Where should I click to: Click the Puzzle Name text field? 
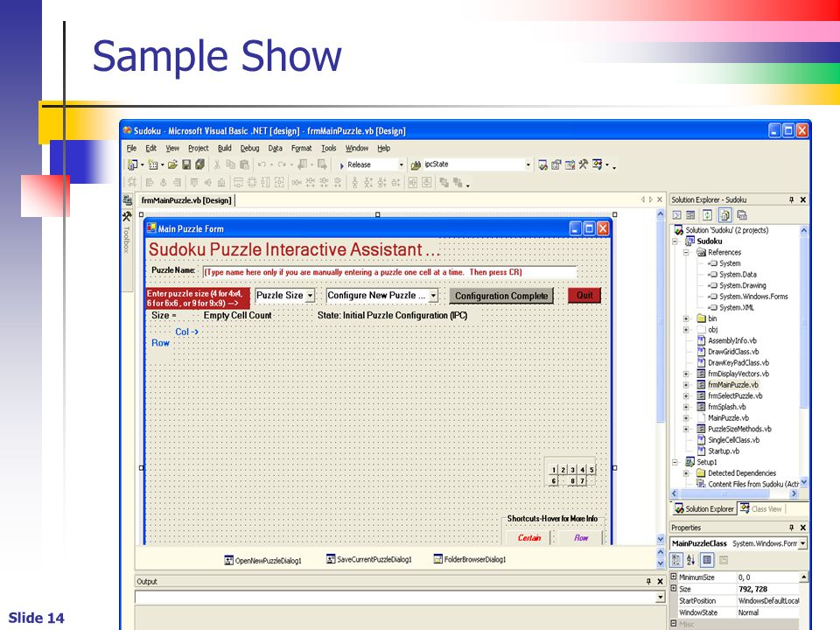389,272
